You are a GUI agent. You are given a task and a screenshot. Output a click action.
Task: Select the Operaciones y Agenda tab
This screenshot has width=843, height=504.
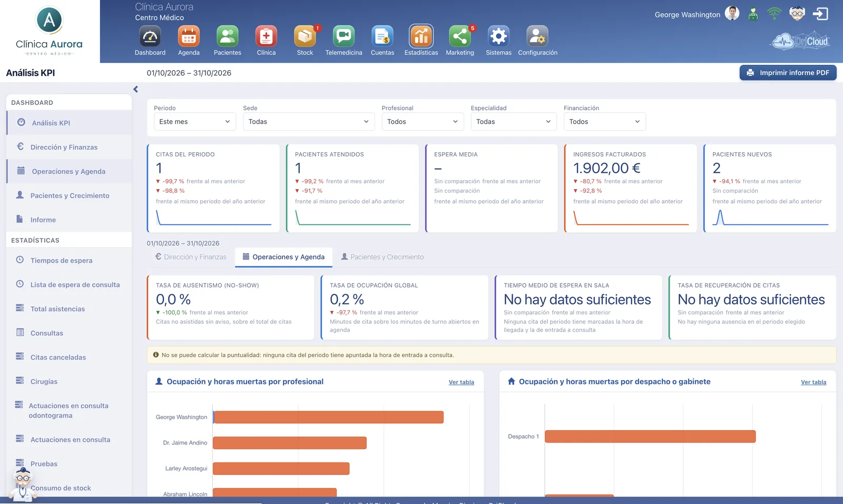[283, 257]
